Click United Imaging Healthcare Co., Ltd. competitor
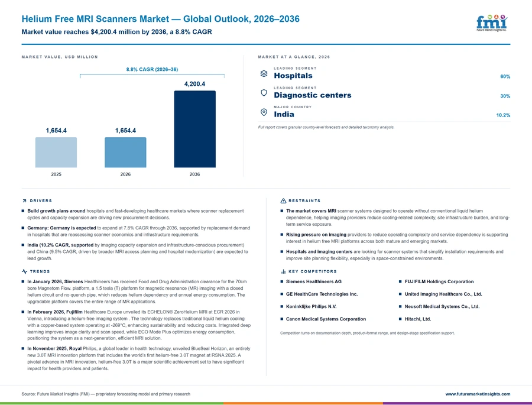Image resolution: width=532 pixels, height=405 pixels. (x=443, y=294)
